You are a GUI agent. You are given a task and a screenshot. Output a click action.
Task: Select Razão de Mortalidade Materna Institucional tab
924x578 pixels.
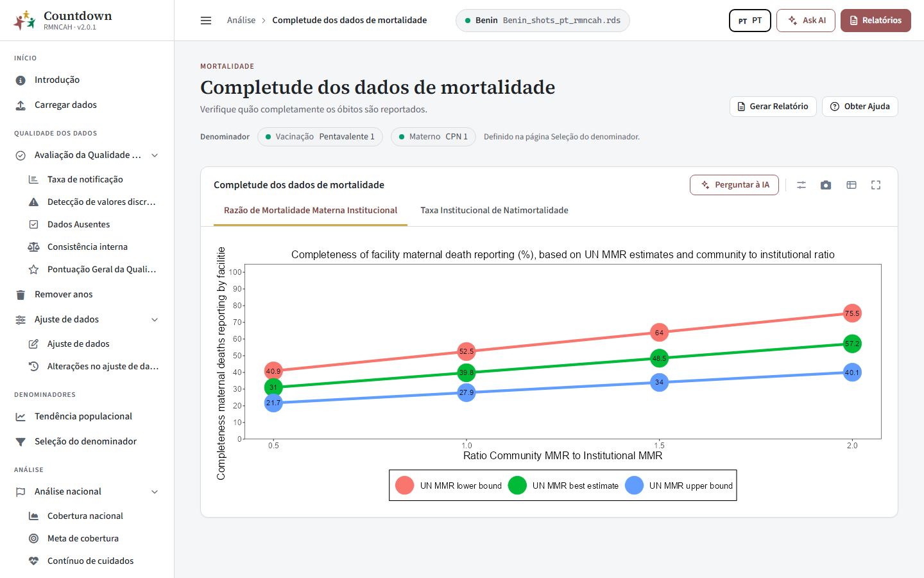pos(311,211)
